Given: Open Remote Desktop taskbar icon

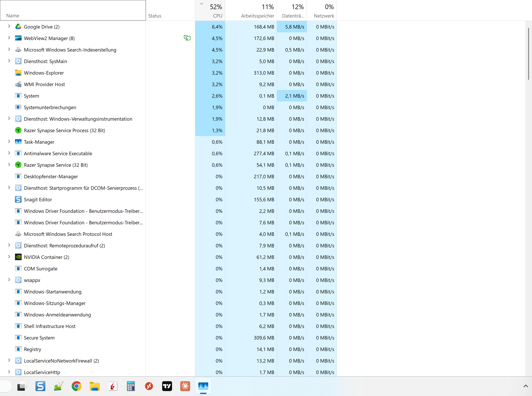Looking at the screenshot, I should [x=149, y=386].
